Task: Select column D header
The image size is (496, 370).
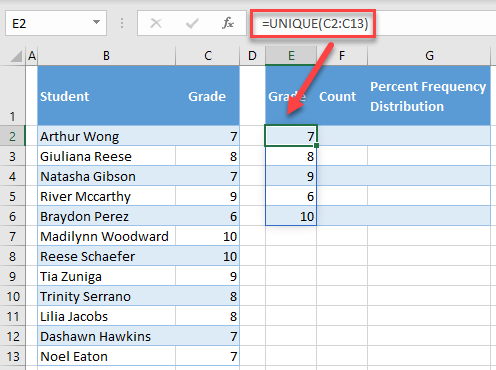Action: 252,56
